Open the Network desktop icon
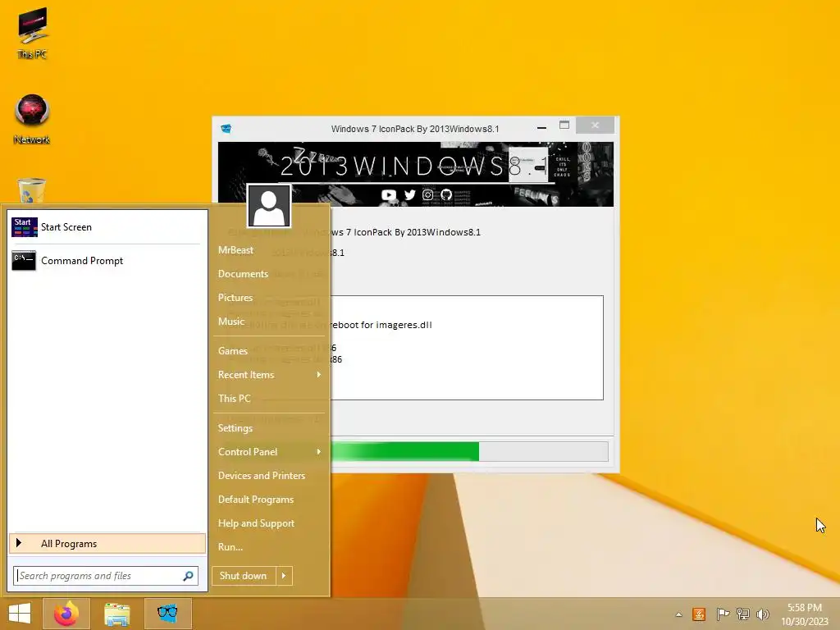This screenshot has height=630, width=840. point(32,119)
